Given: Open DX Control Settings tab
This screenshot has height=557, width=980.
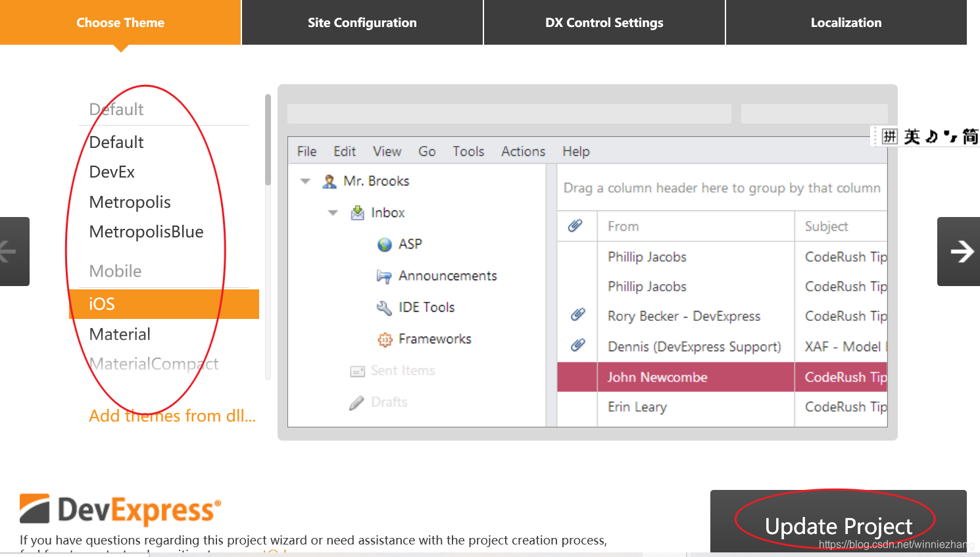Looking at the screenshot, I should click(604, 22).
